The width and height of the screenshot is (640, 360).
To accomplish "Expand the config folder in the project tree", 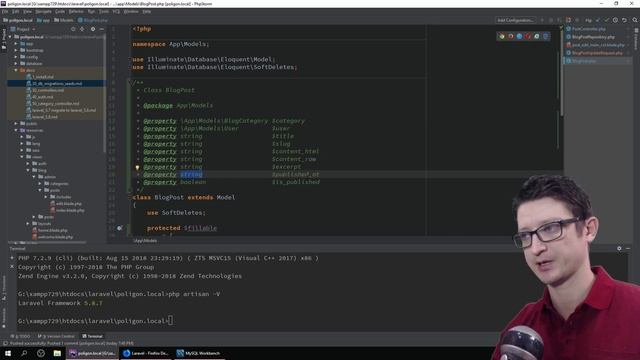I will click(x=16, y=57).
